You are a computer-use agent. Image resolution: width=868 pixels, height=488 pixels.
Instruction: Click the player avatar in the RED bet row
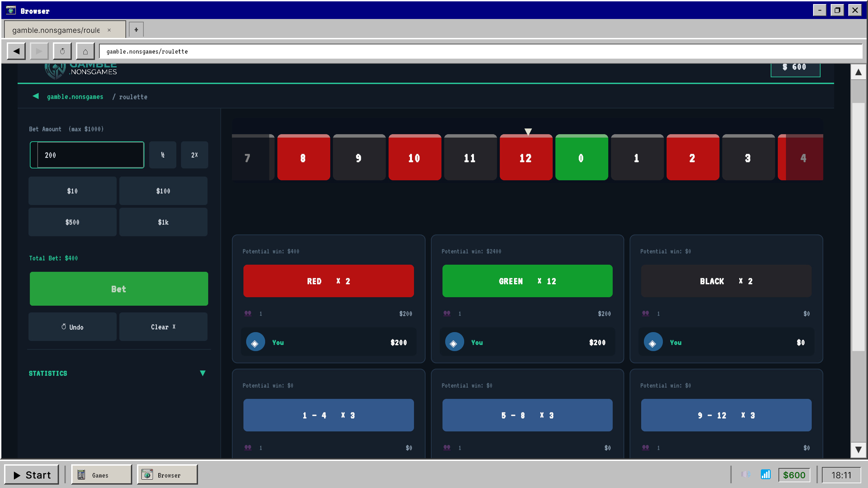pos(255,342)
